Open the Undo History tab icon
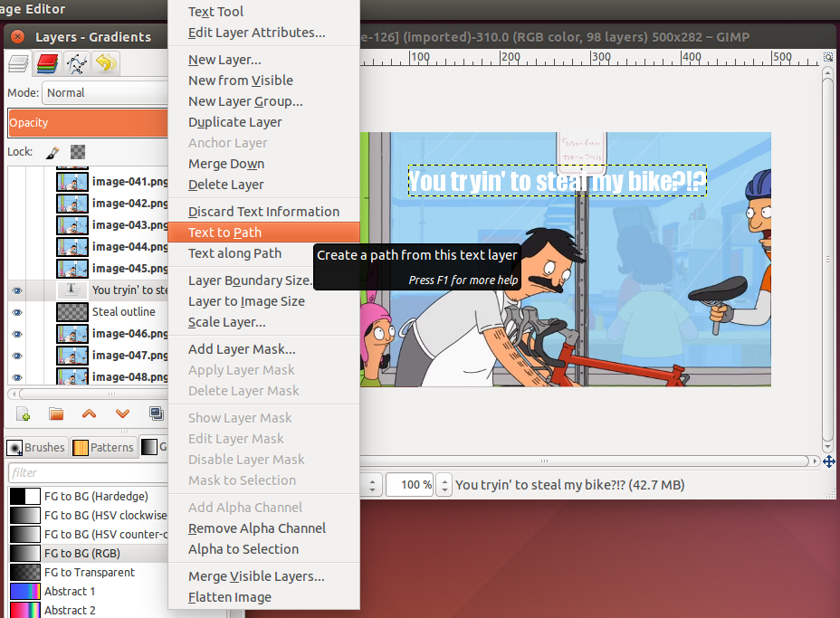 tap(106, 63)
